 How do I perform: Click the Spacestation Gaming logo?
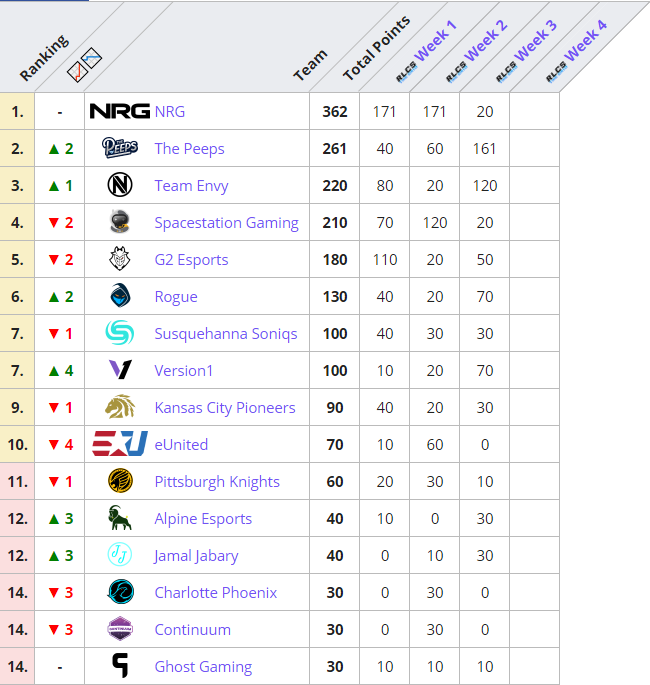click(120, 222)
